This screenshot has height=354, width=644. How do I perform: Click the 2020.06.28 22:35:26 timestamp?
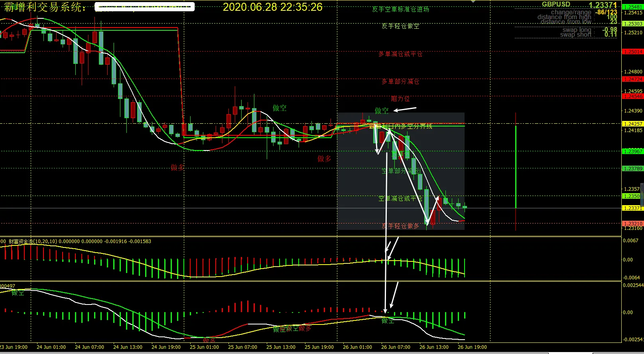click(273, 7)
